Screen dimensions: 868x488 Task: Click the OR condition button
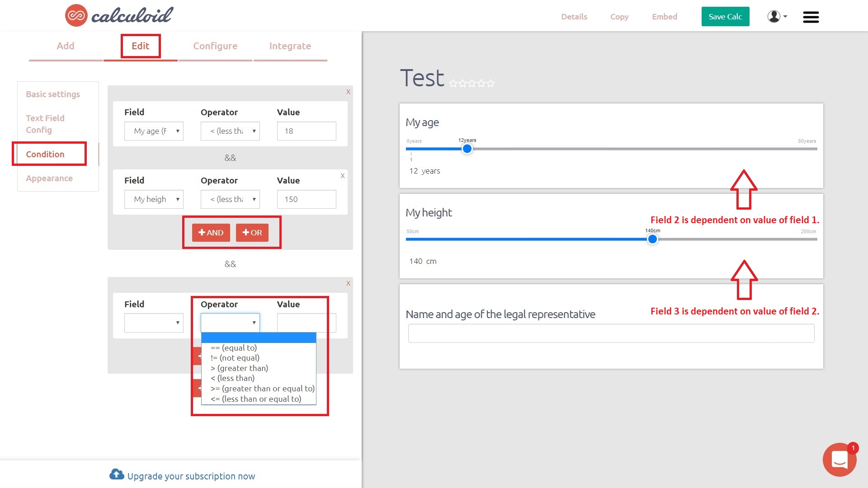pos(252,232)
